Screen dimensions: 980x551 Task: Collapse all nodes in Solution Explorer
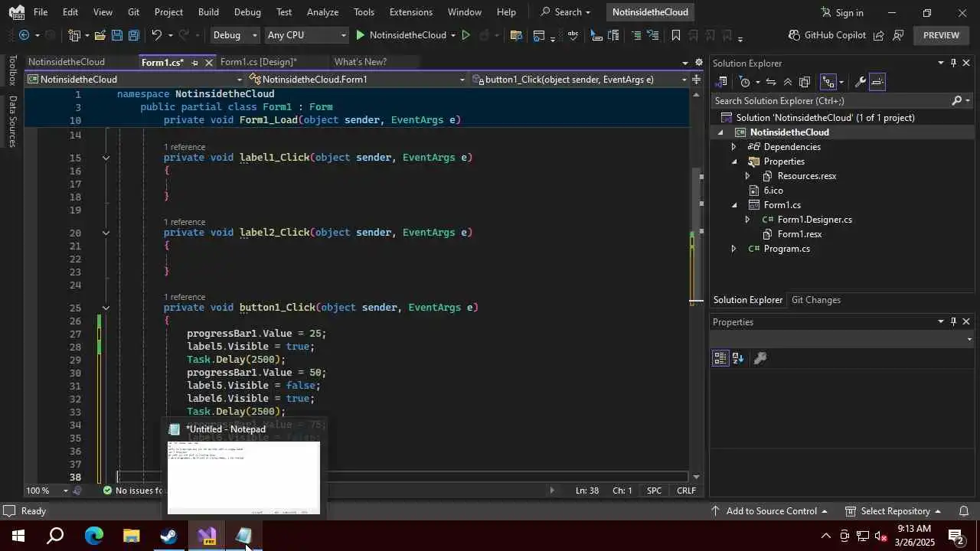click(787, 82)
